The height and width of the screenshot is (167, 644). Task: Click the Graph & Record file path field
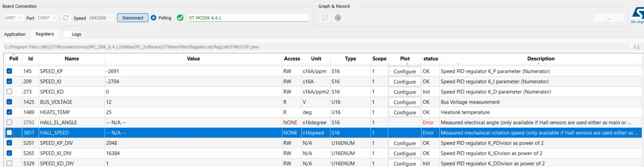[468, 18]
